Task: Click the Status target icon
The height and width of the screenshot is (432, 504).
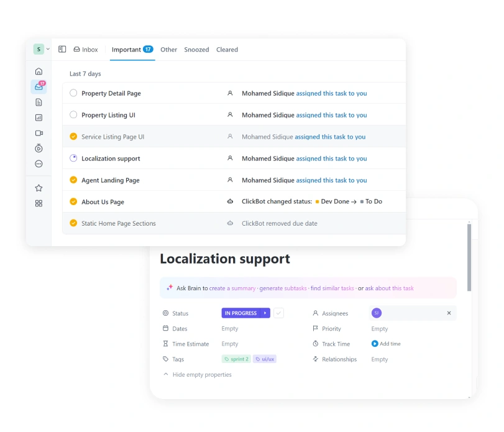Action: pos(165,313)
